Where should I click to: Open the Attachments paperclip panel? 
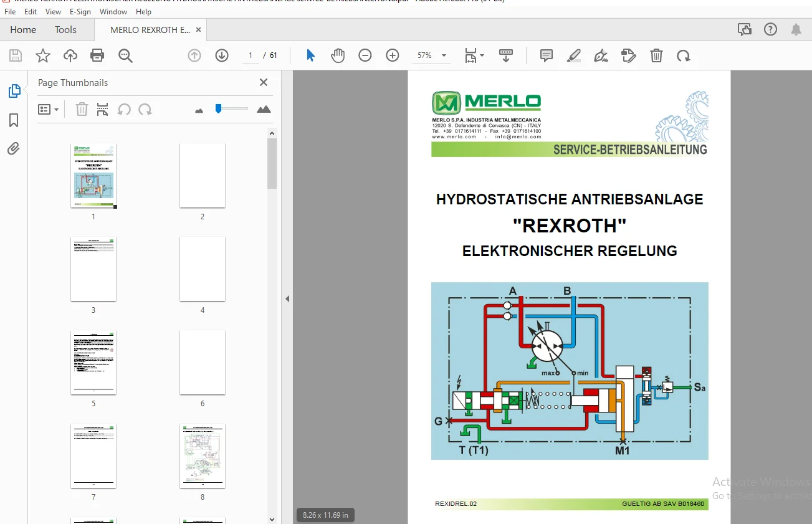click(x=14, y=148)
